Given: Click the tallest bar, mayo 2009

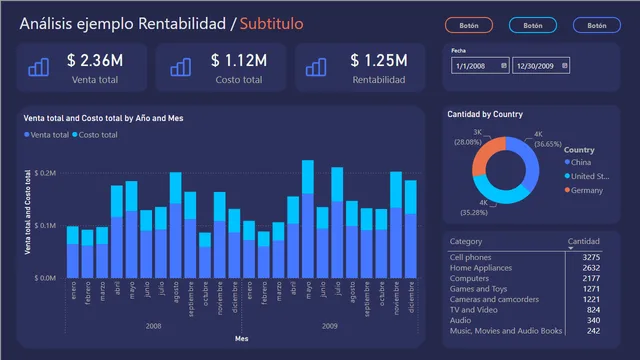Looking at the screenshot, I should pyautogui.click(x=308, y=219).
